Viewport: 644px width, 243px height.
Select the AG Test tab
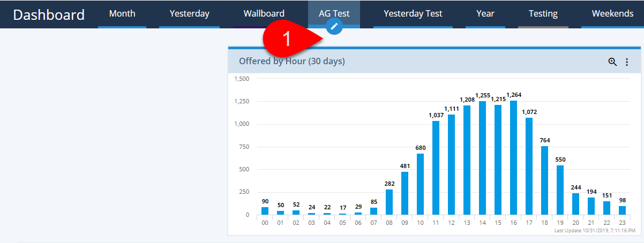click(334, 14)
